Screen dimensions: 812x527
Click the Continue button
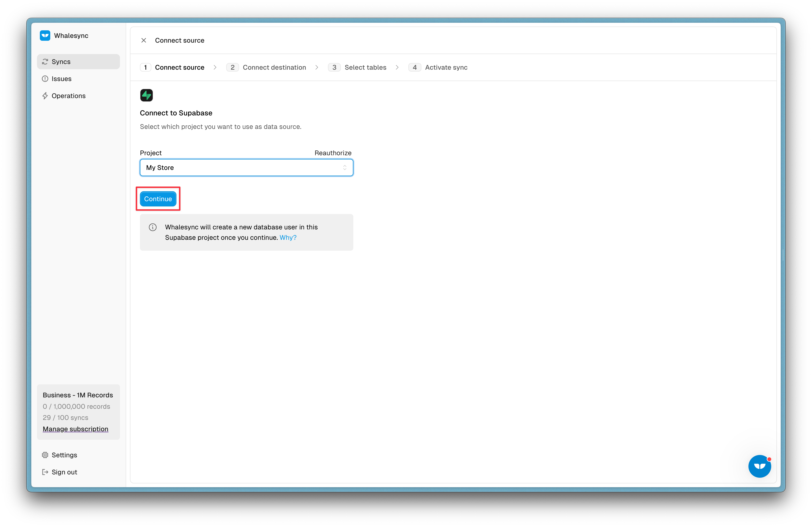click(x=158, y=199)
